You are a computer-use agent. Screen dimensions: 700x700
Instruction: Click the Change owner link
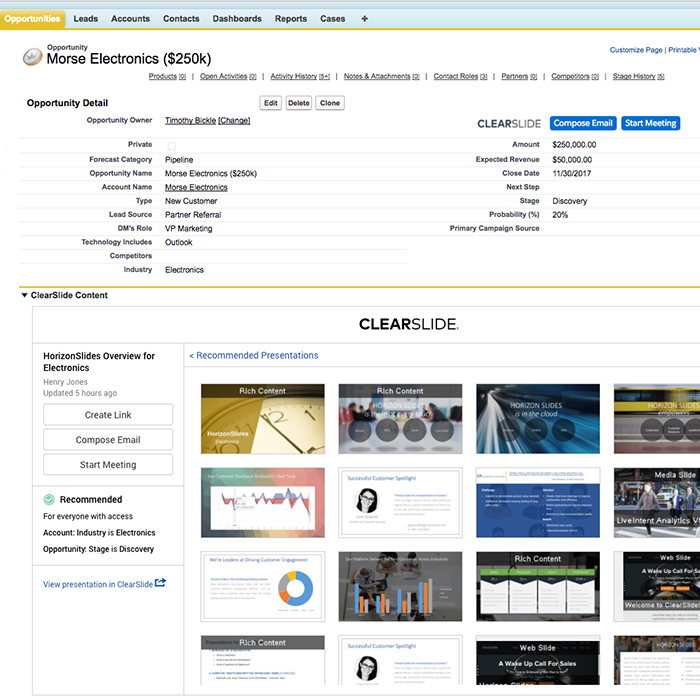click(234, 121)
